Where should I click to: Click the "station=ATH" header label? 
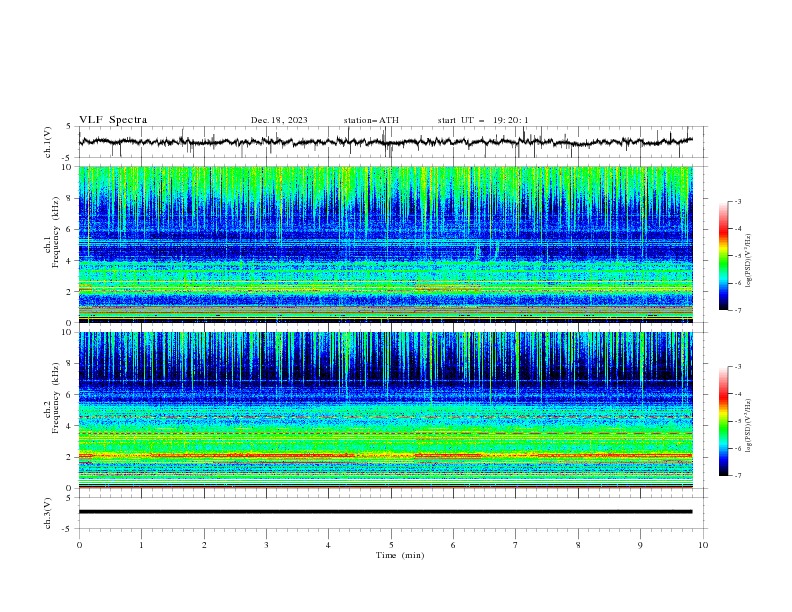click(x=371, y=120)
